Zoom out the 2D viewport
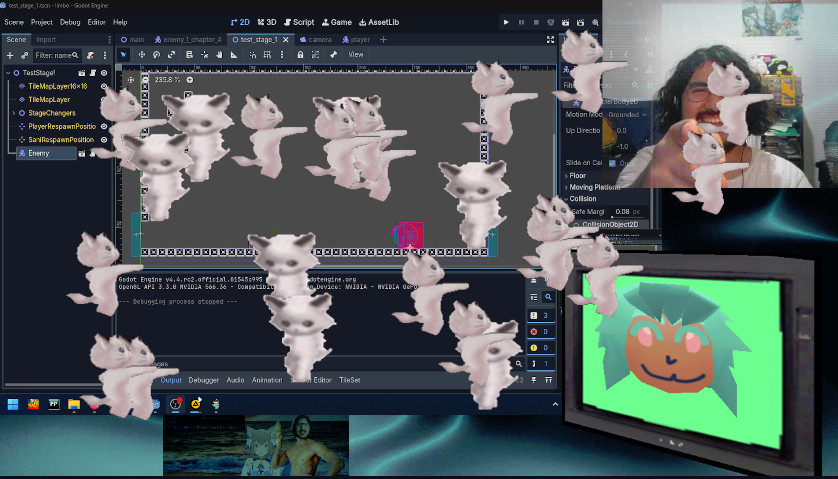Viewport: 838px width, 479px height. pos(145,80)
